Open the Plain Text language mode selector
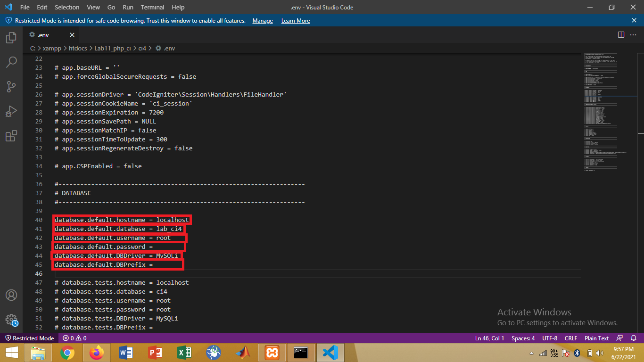644x362 pixels. 596,338
